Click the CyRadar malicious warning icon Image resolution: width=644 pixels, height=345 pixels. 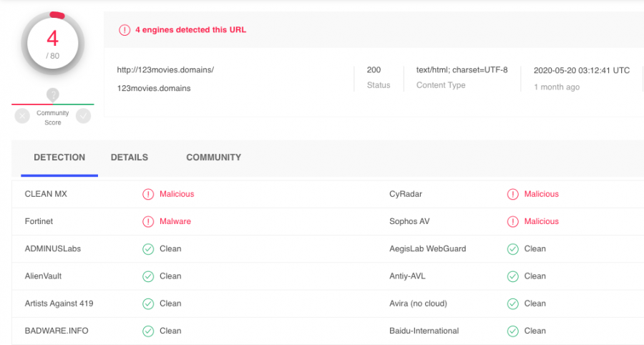click(x=512, y=194)
